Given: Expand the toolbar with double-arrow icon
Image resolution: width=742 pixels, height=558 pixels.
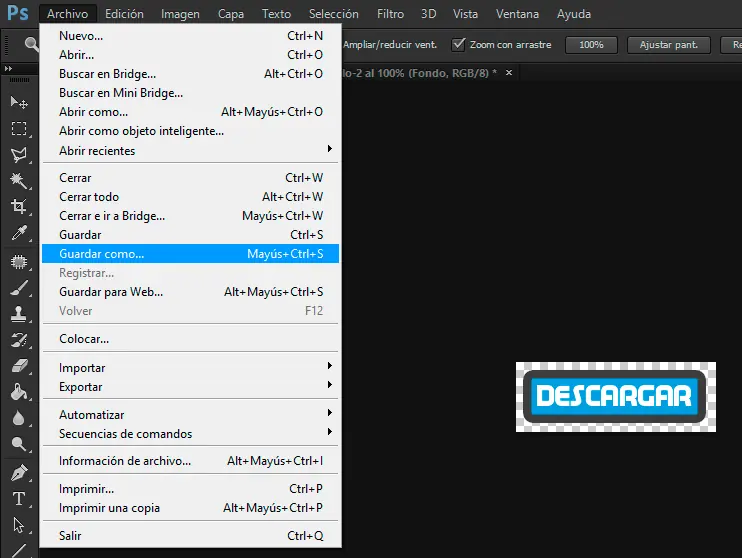Looking at the screenshot, I should (8, 69).
